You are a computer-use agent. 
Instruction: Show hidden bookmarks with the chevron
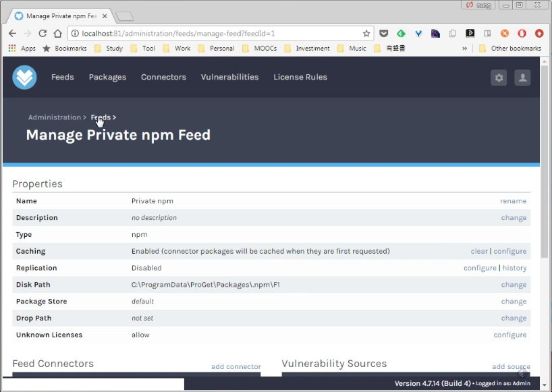coord(465,48)
